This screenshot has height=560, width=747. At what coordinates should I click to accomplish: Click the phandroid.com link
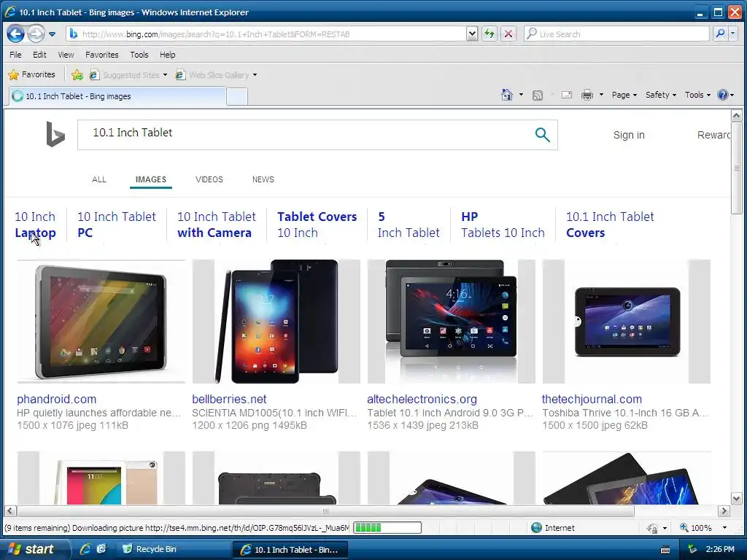(x=57, y=399)
